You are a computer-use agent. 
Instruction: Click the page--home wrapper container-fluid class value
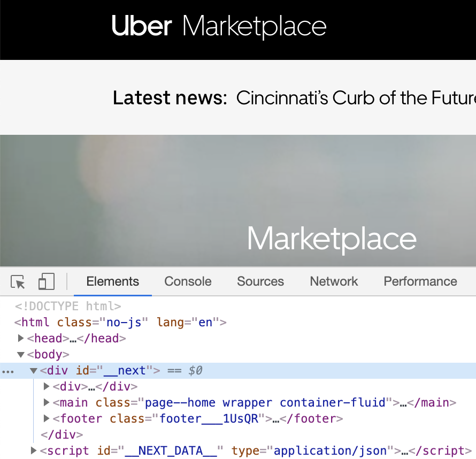click(265, 402)
